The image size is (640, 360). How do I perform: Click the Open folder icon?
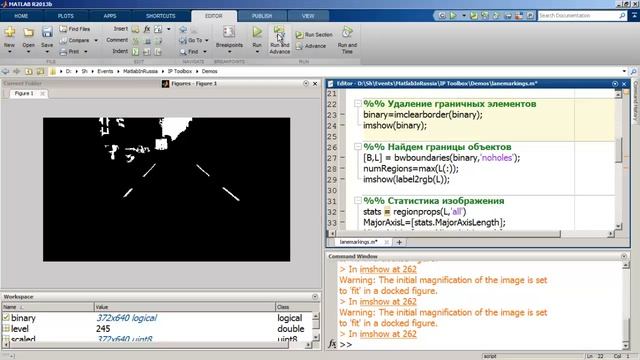point(28,32)
